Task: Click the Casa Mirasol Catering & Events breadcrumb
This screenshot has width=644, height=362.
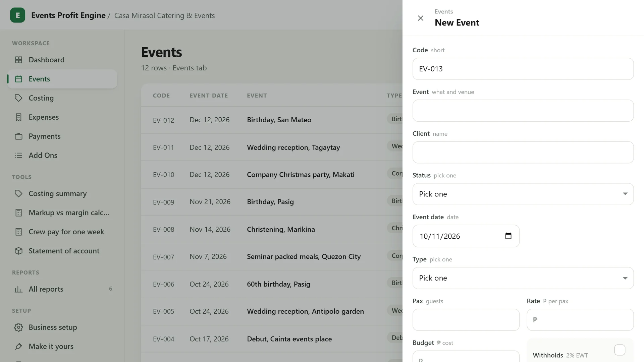Action: (x=164, y=15)
